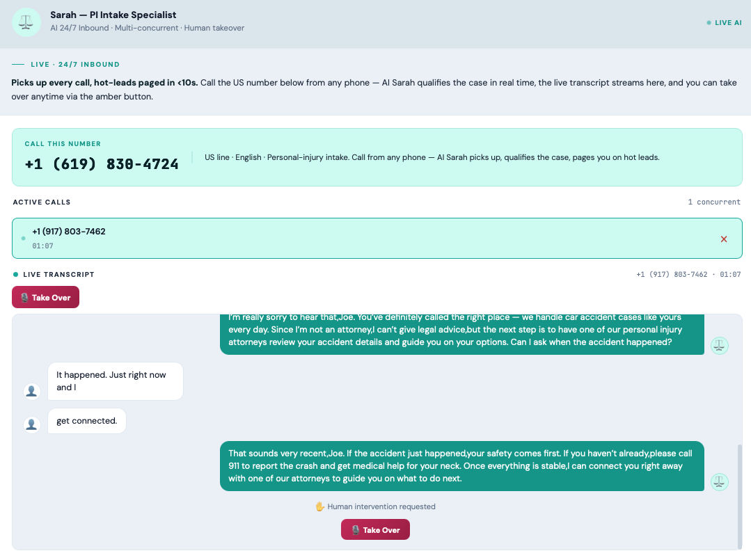751x560 pixels.
Task: Click the '1 concurrent' counter label
Action: [714, 202]
